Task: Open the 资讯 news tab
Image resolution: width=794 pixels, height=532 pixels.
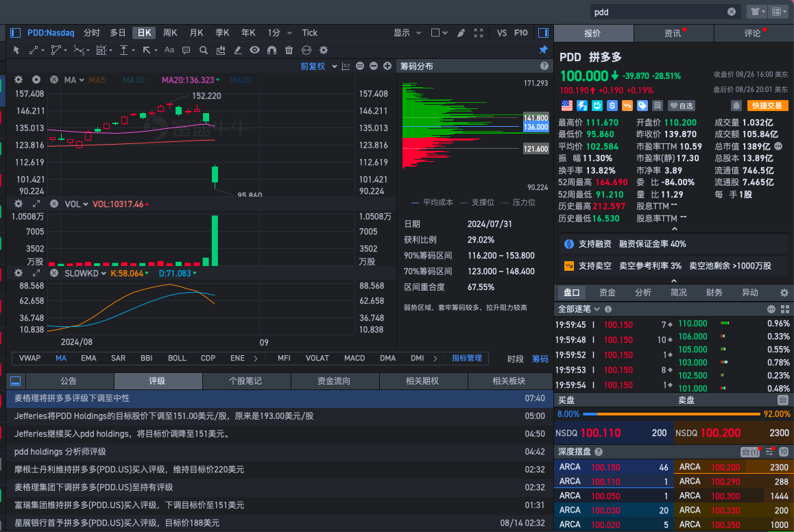Action: pos(673,33)
